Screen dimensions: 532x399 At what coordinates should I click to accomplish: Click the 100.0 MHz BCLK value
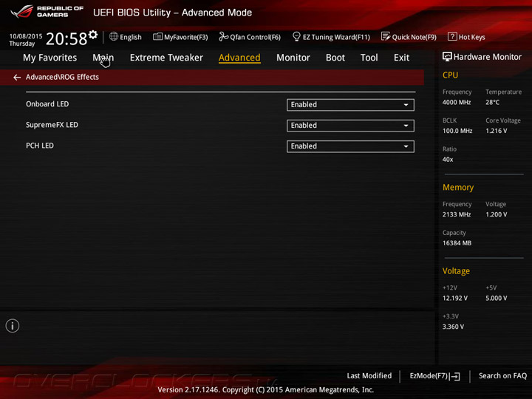[x=457, y=131]
